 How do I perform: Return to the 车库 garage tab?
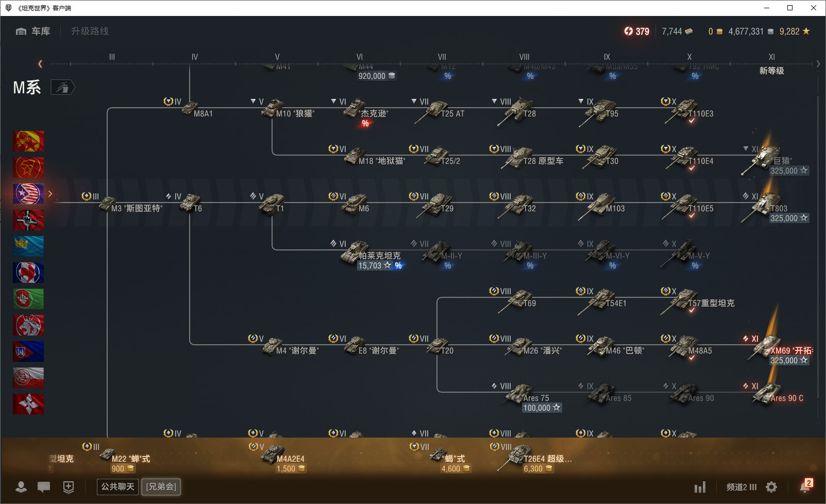[33, 31]
